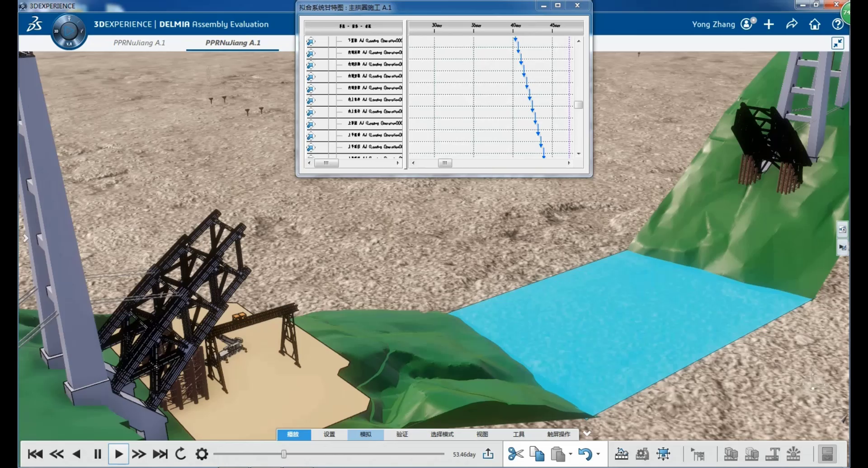
Task: Collapse the action bar chevron
Action: [587, 433]
